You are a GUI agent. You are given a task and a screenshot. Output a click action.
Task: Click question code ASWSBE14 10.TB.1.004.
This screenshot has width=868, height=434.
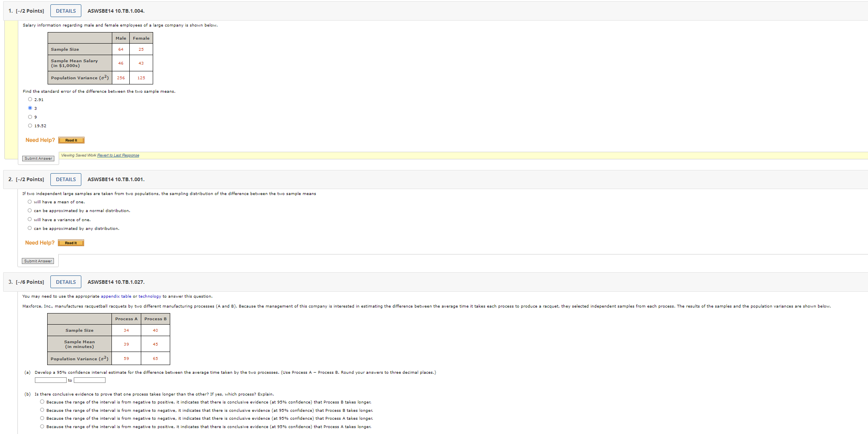(x=116, y=11)
